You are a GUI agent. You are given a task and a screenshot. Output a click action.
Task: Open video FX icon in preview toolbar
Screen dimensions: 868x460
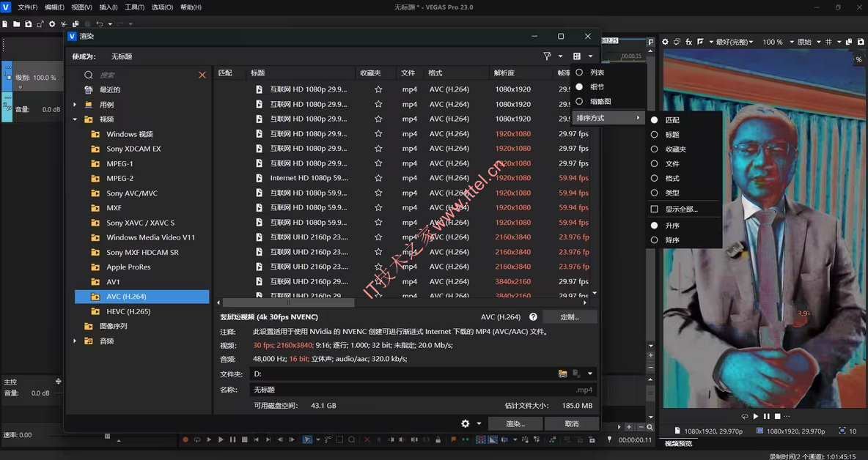[x=688, y=42]
